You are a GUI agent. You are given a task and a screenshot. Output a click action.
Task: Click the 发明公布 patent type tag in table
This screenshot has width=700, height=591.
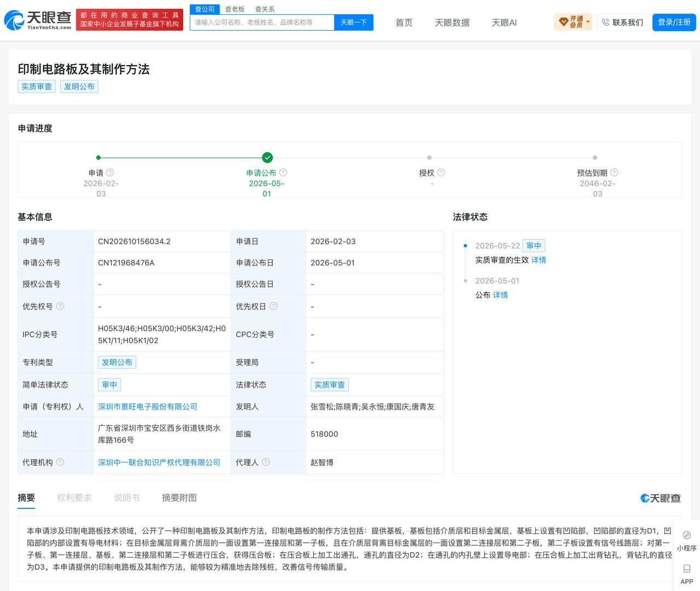(x=117, y=362)
